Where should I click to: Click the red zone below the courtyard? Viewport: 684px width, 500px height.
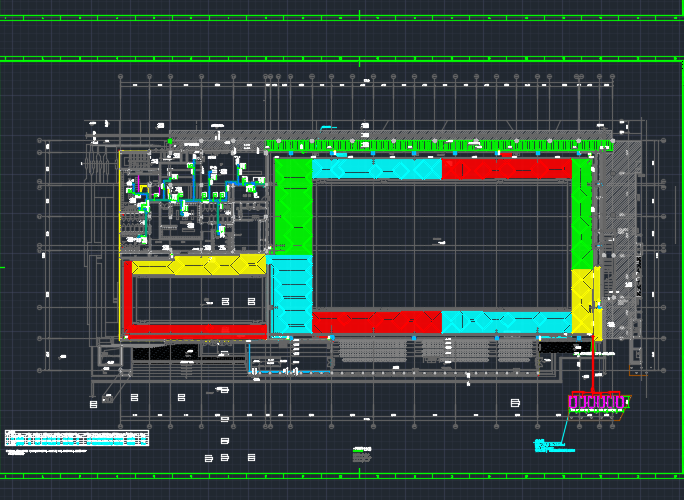[376, 322]
